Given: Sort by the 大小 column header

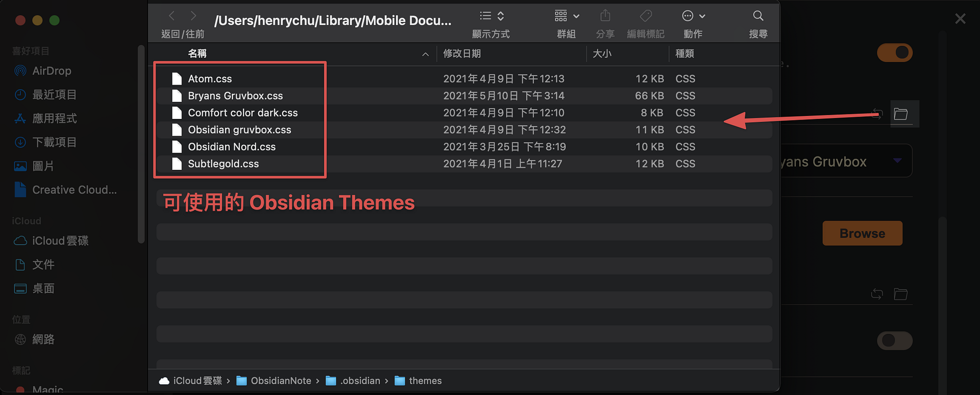Looking at the screenshot, I should (602, 53).
